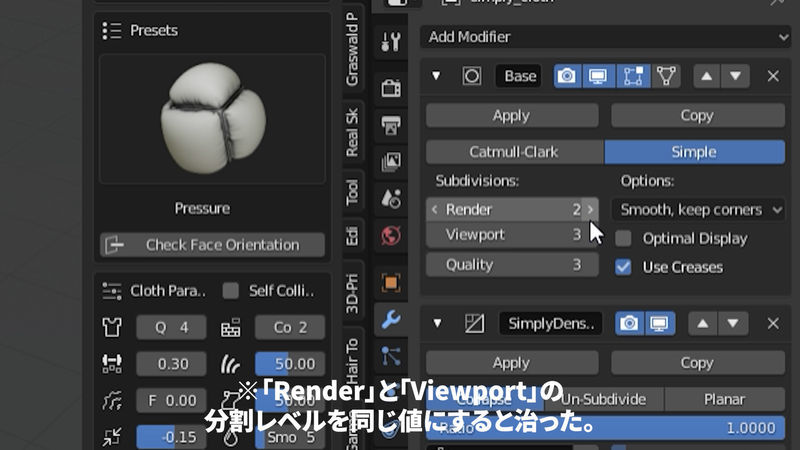Adjust the Ratio 1.0000 slider
This screenshot has height=450, width=800.
click(x=605, y=428)
